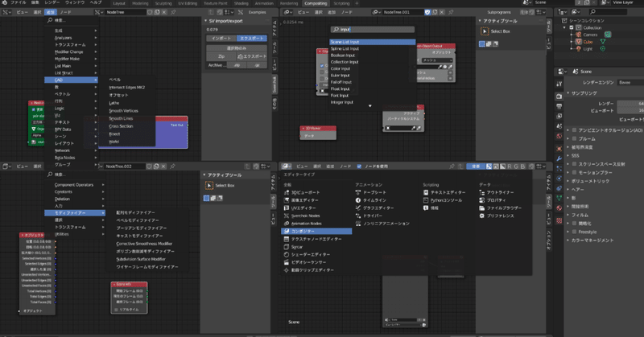Switch editor to Sverchok Nodes

pyautogui.click(x=302, y=216)
